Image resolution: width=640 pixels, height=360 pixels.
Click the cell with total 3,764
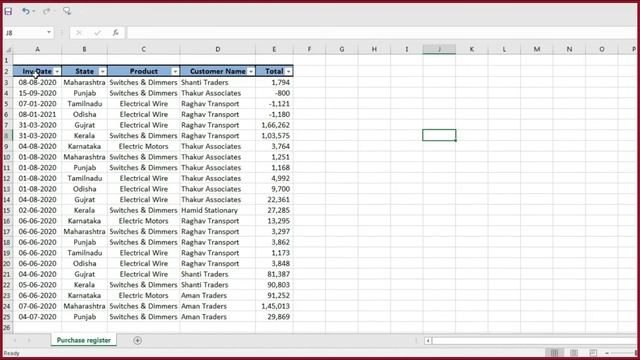click(274, 146)
